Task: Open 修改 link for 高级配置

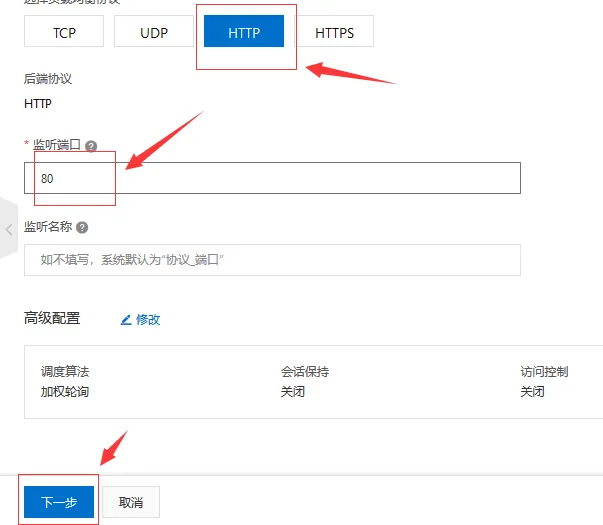Action: click(148, 319)
